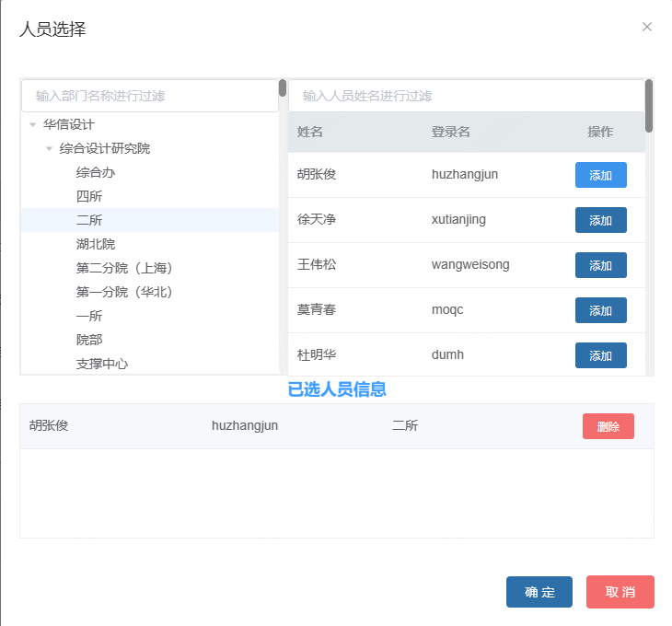Select the highlighted 二所 department

point(89,220)
